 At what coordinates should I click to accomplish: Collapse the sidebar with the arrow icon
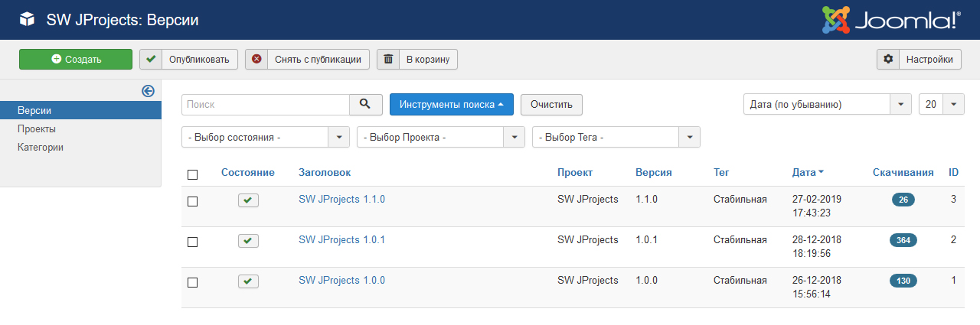[x=149, y=91]
